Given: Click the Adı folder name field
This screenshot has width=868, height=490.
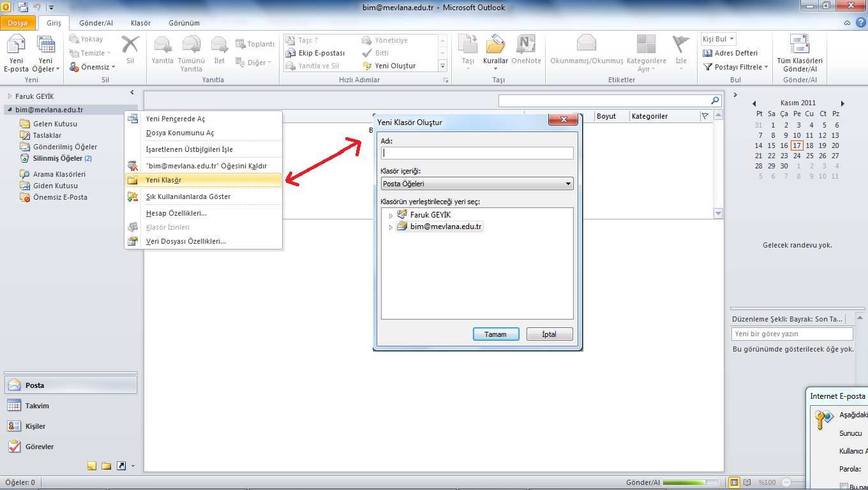Looking at the screenshot, I should pyautogui.click(x=477, y=153).
